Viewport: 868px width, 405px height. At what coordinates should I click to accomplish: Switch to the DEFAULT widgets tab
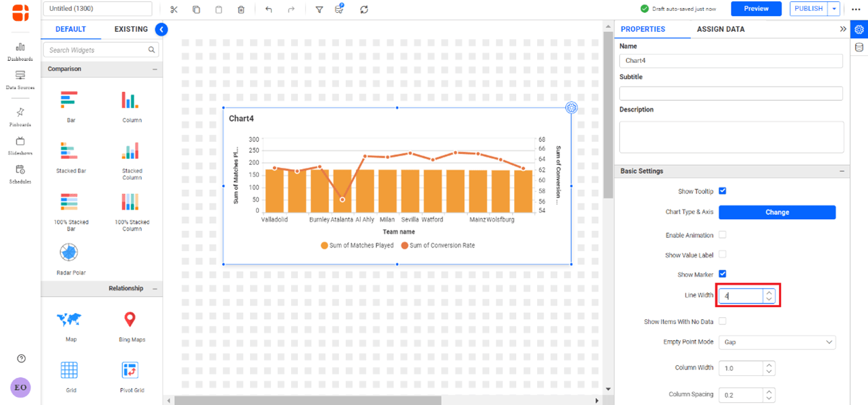[70, 29]
